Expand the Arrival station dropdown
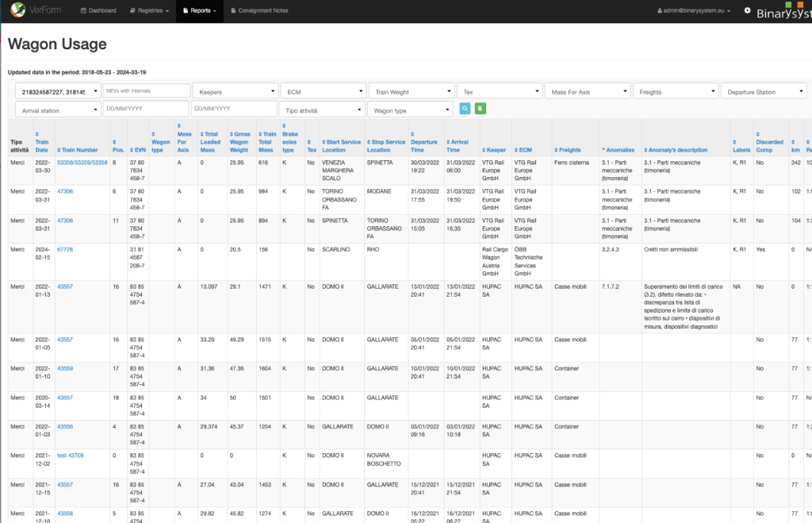The height and width of the screenshot is (523, 812). 57,110
